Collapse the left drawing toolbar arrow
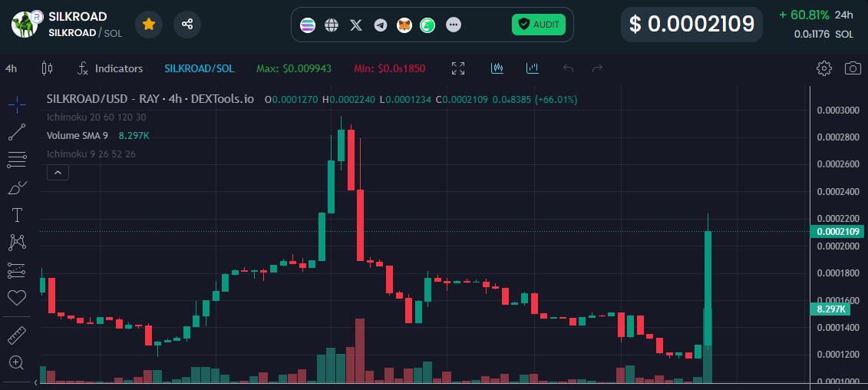Image resolution: width=868 pixels, height=390 pixels. click(x=37, y=382)
